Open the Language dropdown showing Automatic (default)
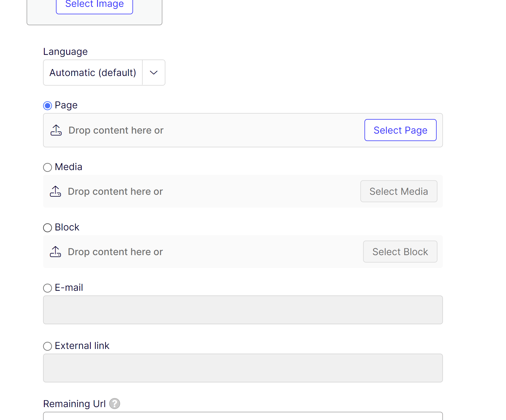 click(92, 72)
